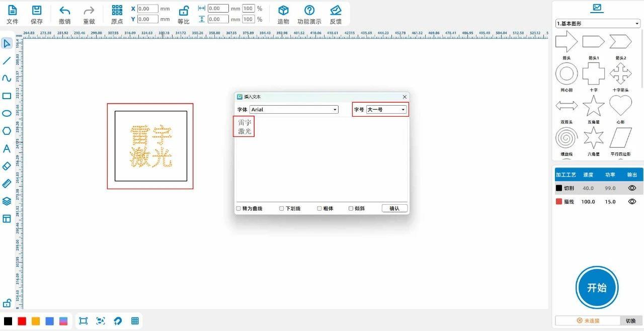Open the 1.基本图形 shape category dropdown
The image size is (644, 331).
click(598, 24)
